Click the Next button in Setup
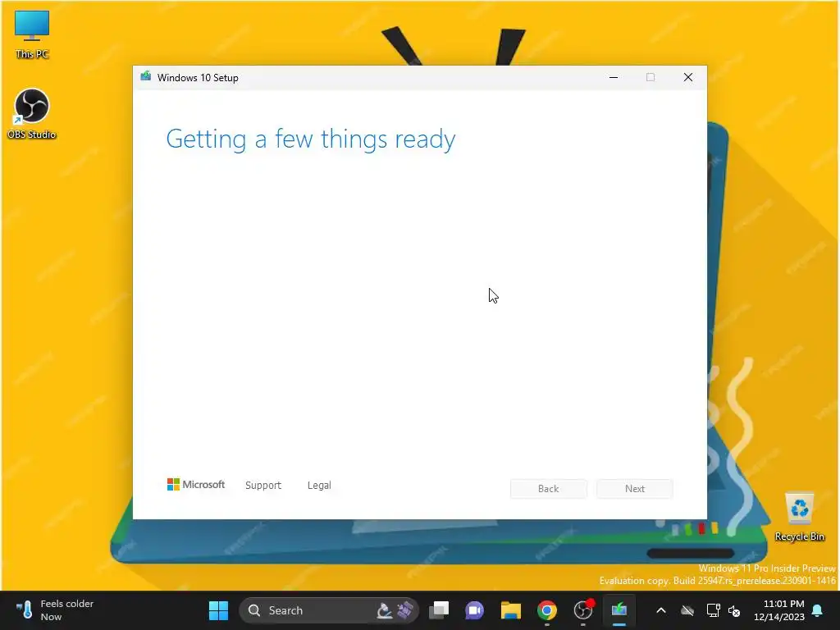Image resolution: width=840 pixels, height=630 pixels. (x=635, y=489)
